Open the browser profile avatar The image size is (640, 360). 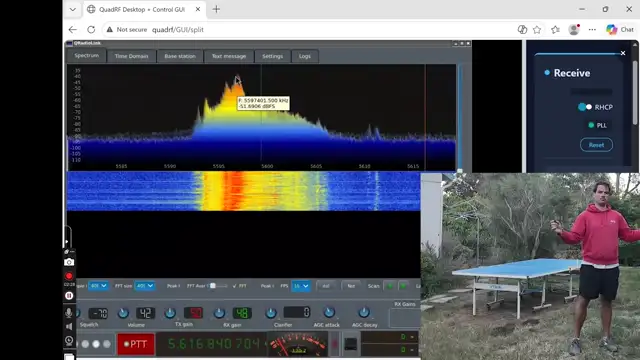click(x=574, y=29)
